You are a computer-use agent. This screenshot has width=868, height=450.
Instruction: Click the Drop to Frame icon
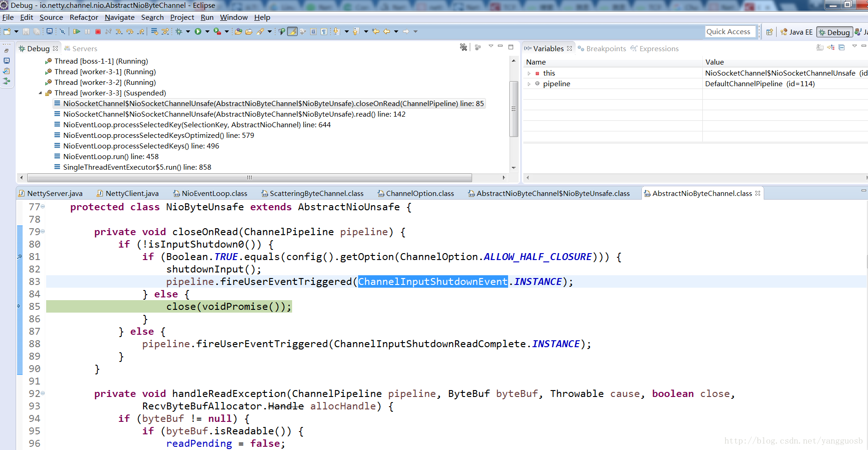click(x=154, y=31)
